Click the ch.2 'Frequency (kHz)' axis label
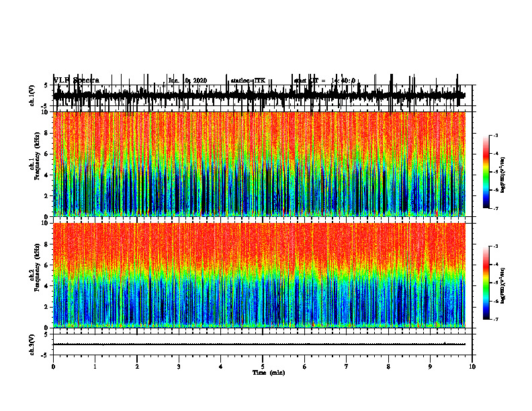This screenshot has width=532, height=411. (x=38, y=267)
